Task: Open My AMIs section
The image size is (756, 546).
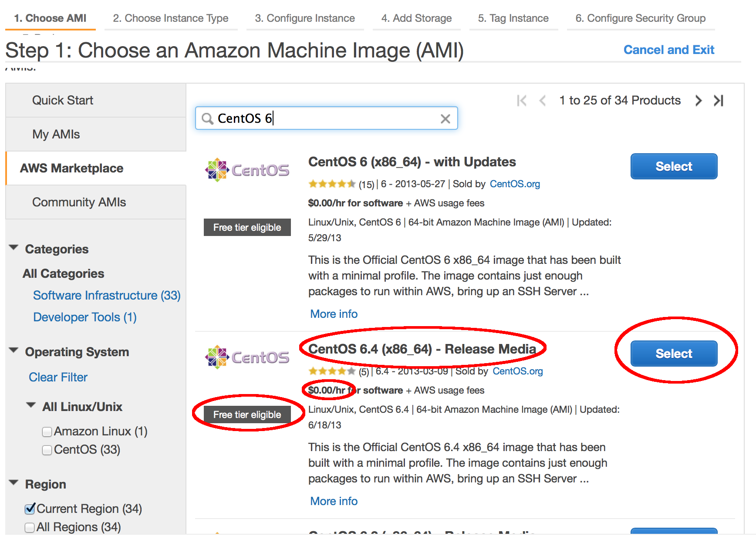Action: click(96, 134)
